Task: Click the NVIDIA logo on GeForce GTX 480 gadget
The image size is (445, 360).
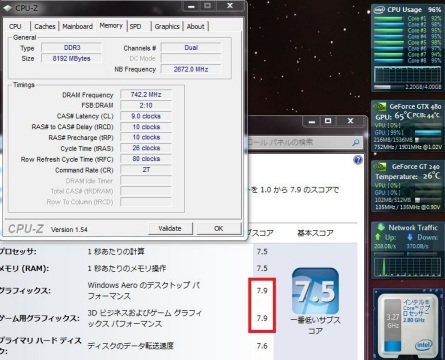Action: [379, 107]
